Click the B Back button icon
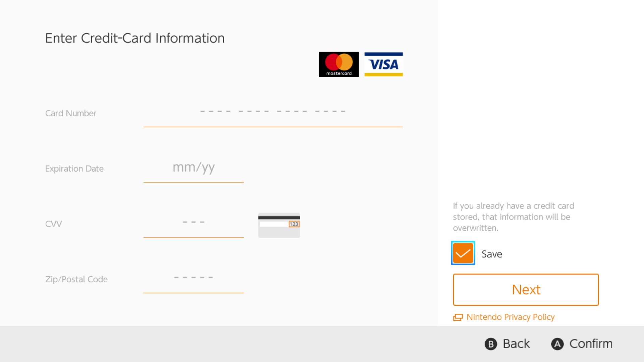Viewport: 644px width, 362px height. (491, 344)
